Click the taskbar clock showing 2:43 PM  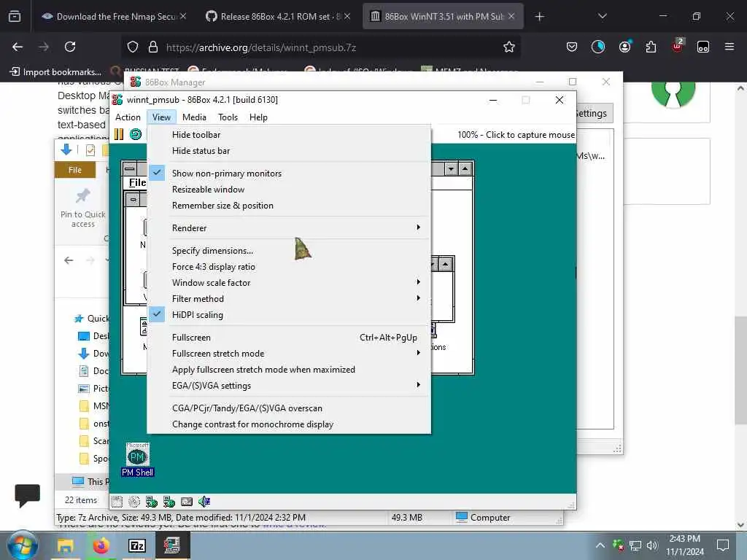[x=684, y=545]
